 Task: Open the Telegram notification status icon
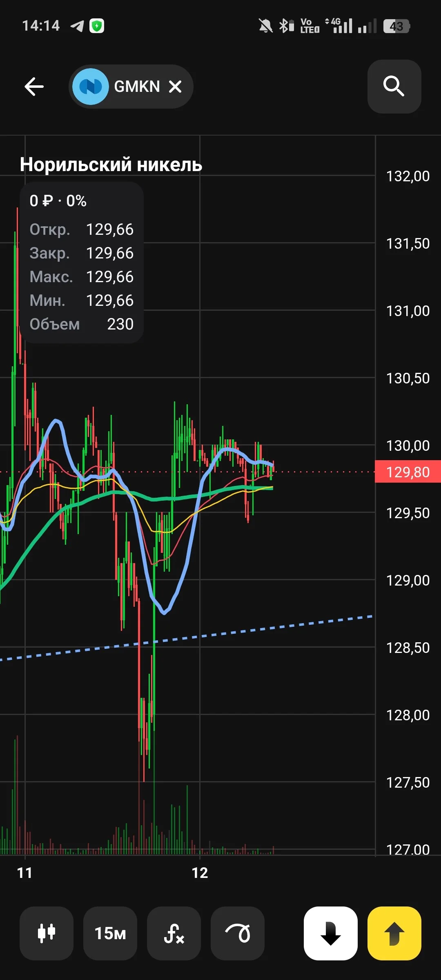[77, 26]
